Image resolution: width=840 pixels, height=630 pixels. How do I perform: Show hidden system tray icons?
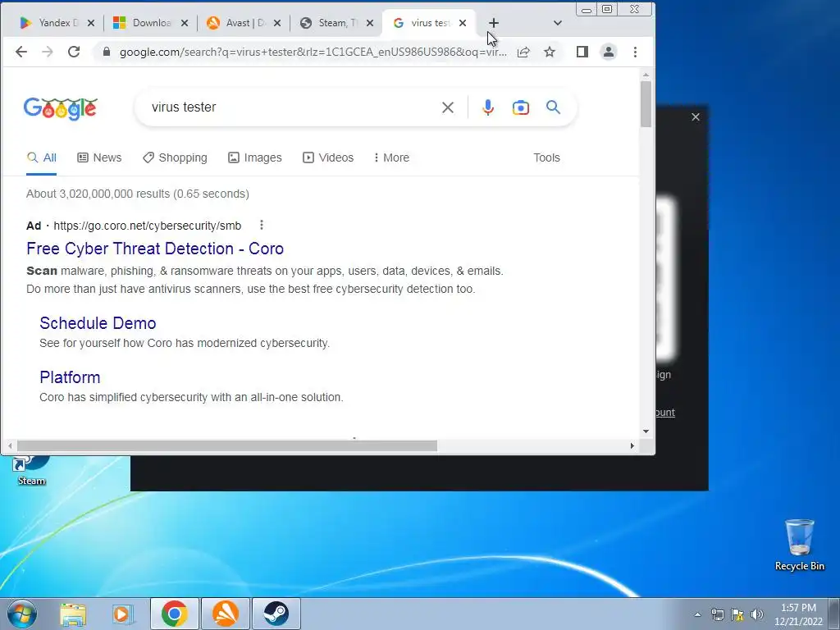point(697,614)
